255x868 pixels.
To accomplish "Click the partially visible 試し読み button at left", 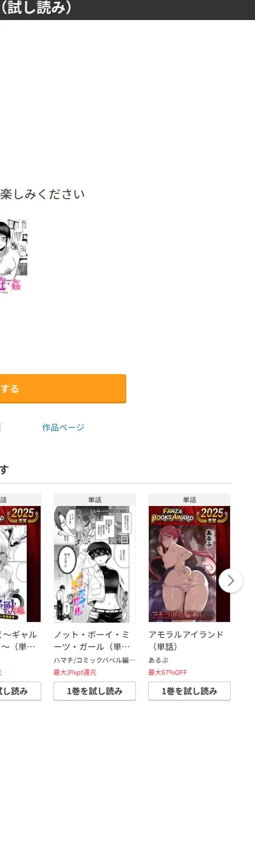I will coord(20,691).
